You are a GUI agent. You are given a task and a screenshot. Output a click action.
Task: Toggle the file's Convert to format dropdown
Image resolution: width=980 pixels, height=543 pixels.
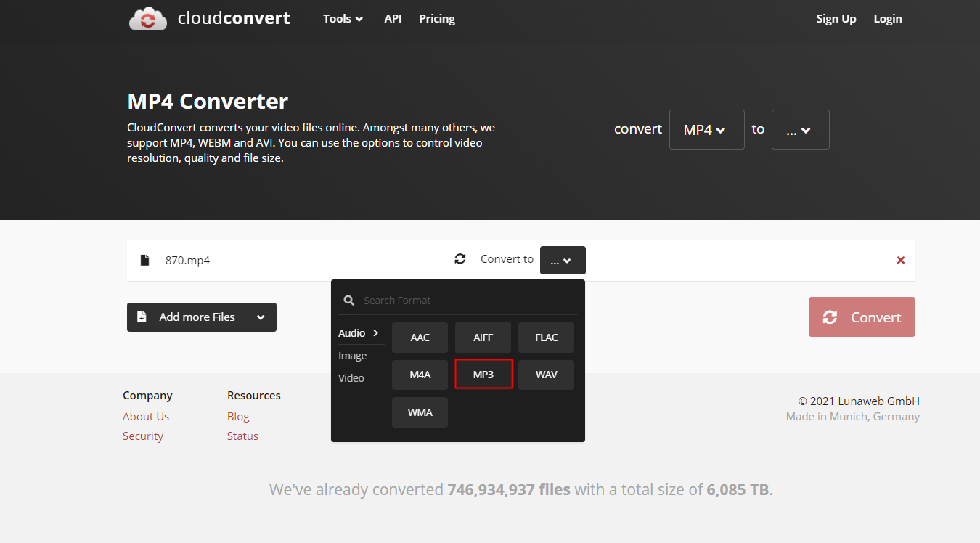coord(563,261)
